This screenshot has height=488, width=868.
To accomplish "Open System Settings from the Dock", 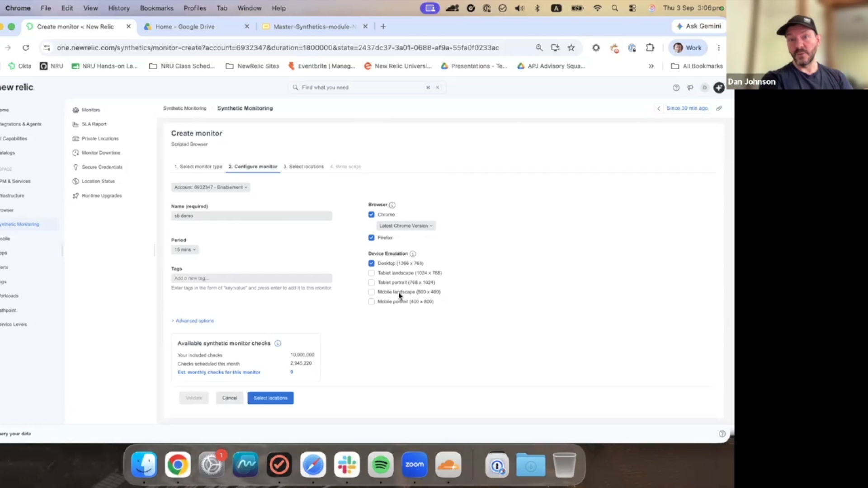I will 212,465.
